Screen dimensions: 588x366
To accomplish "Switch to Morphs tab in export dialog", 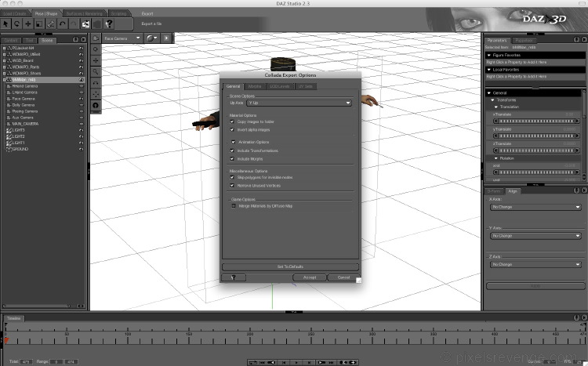I will click(x=255, y=86).
